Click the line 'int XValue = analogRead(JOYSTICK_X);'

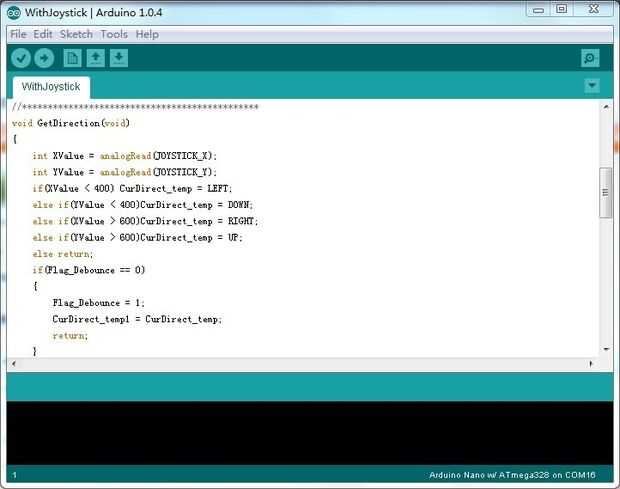coord(125,156)
